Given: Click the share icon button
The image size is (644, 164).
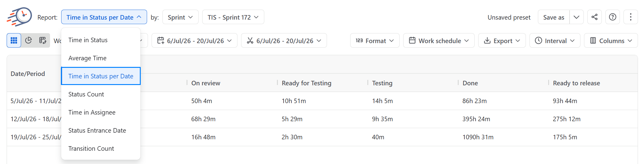Looking at the screenshot, I should click(594, 17).
